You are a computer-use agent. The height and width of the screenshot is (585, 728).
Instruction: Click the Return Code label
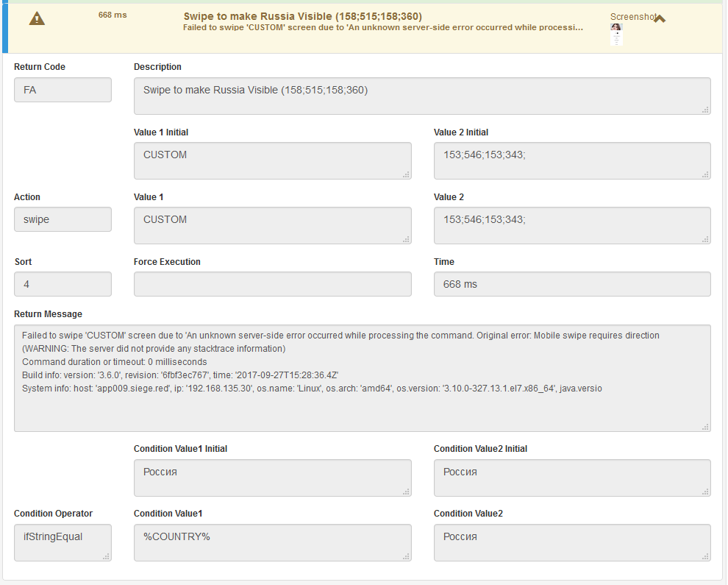pyautogui.click(x=40, y=67)
